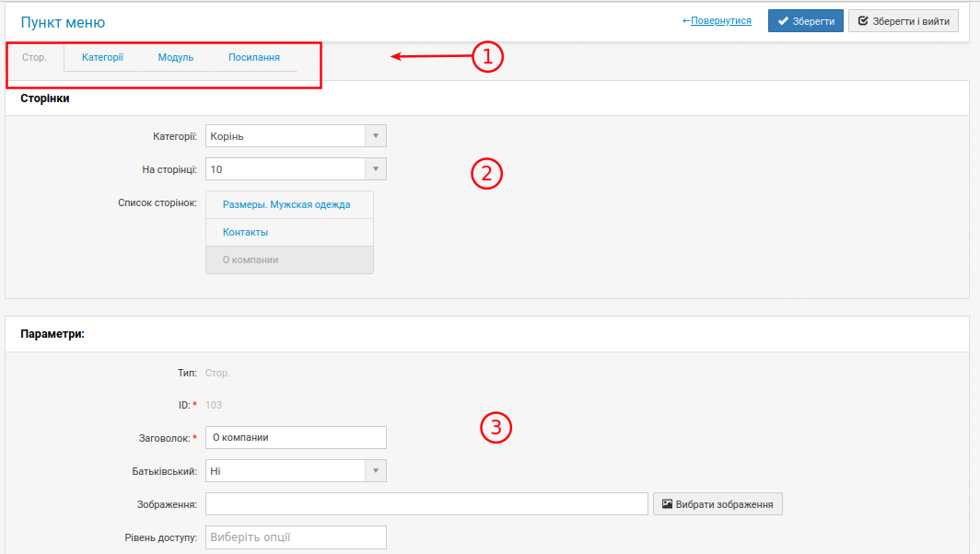The width and height of the screenshot is (980, 554).
Task: Click Зберегти і вийти button
Action: tap(904, 20)
